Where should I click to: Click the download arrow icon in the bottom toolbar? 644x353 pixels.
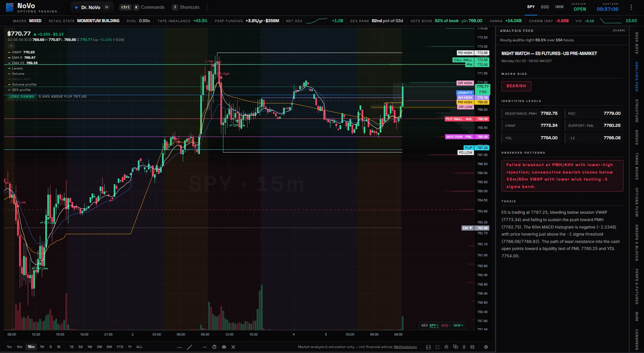coord(464,347)
